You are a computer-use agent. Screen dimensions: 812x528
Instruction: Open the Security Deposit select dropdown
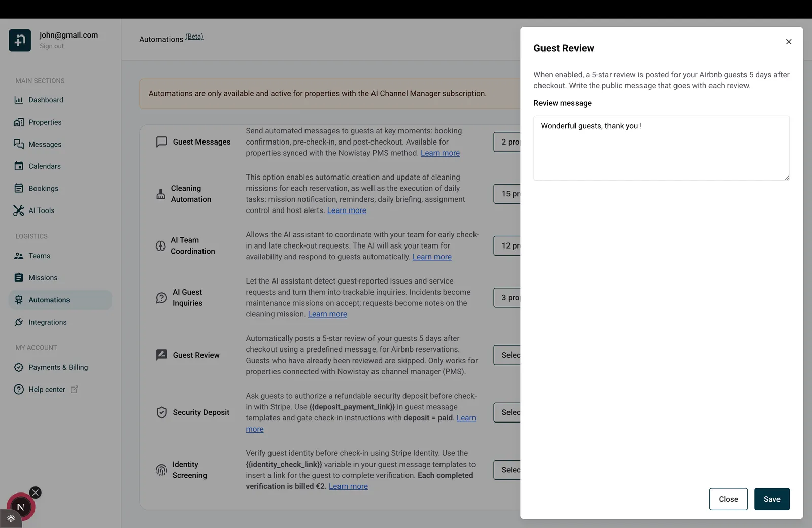[x=507, y=412]
